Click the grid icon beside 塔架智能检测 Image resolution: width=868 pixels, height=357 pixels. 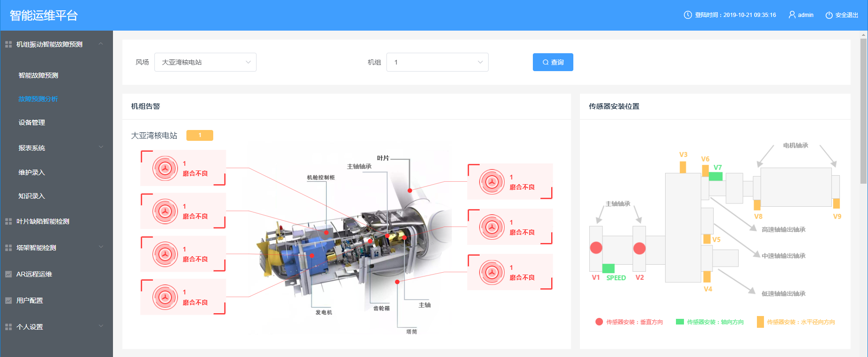click(x=8, y=248)
